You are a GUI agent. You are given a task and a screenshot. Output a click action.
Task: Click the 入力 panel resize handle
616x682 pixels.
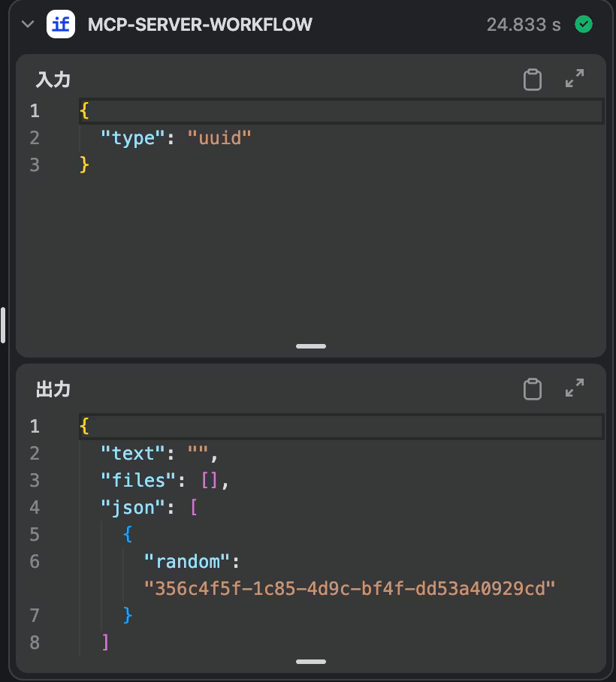[310, 346]
